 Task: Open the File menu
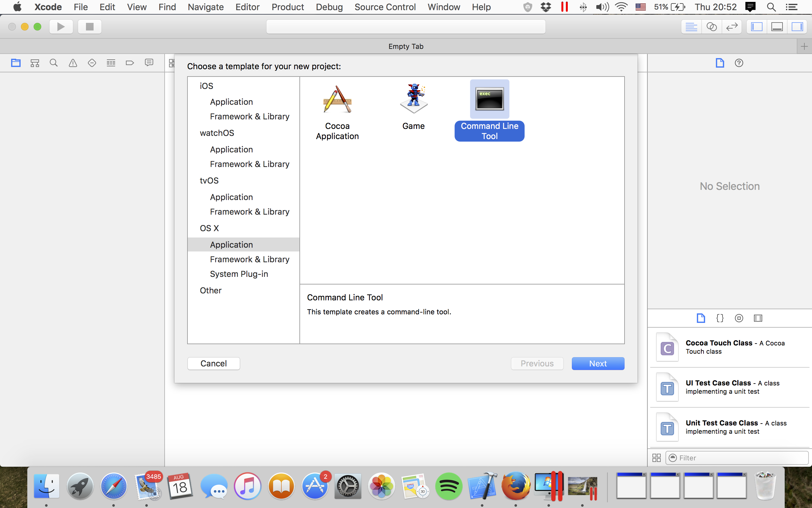[x=81, y=7]
